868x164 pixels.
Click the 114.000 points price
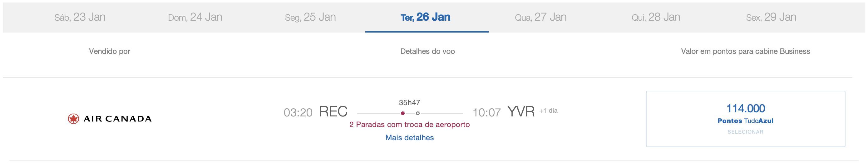click(745, 109)
